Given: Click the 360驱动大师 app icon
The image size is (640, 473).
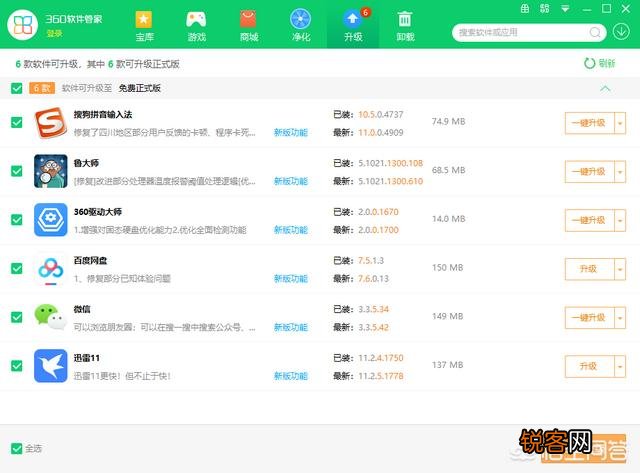Looking at the screenshot, I should pos(51,220).
